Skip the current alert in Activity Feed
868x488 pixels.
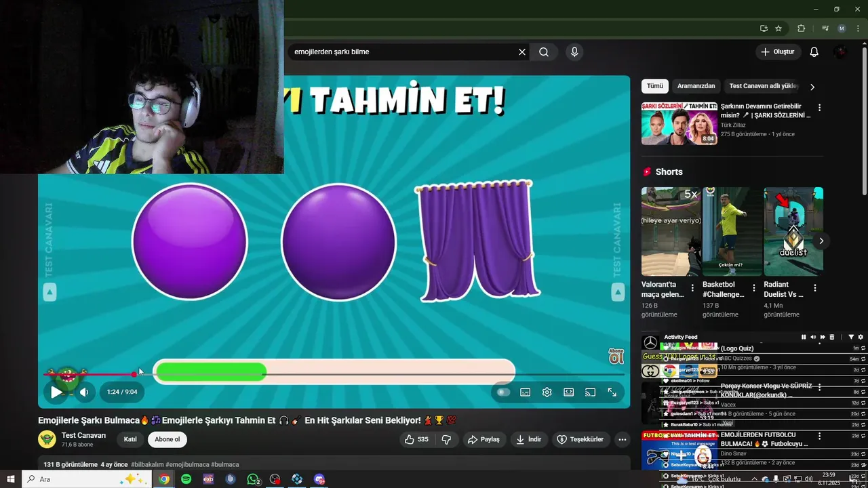pos(823,337)
